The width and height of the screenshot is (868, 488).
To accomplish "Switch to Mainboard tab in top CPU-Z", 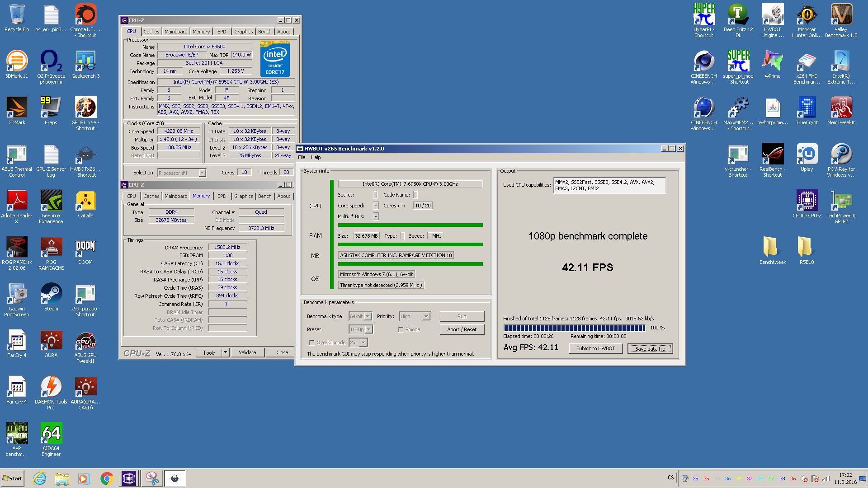I will [175, 32].
